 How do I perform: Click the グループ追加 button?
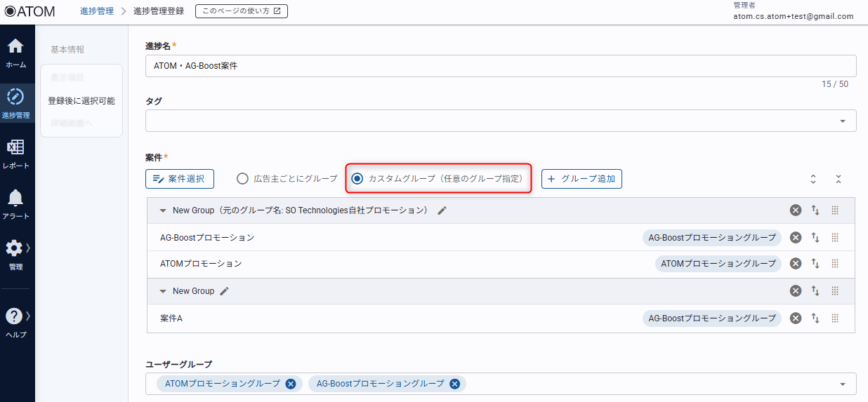pyautogui.click(x=581, y=179)
